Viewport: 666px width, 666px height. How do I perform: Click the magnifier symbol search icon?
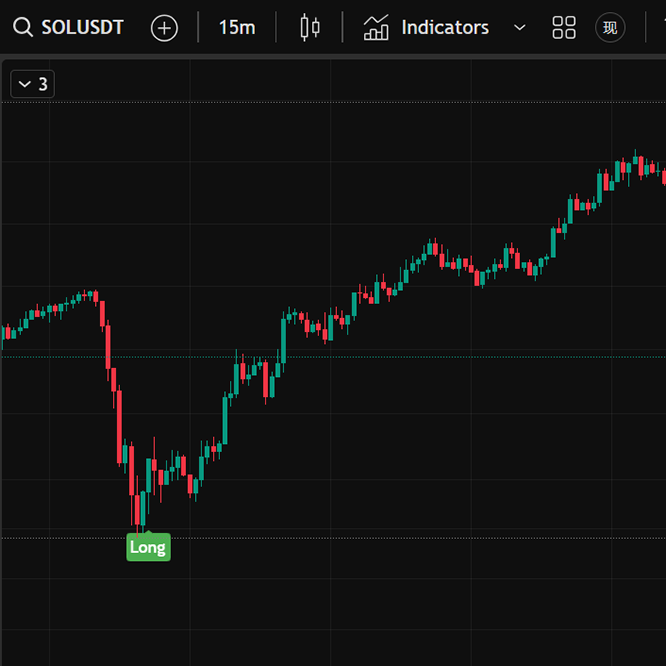click(23, 27)
